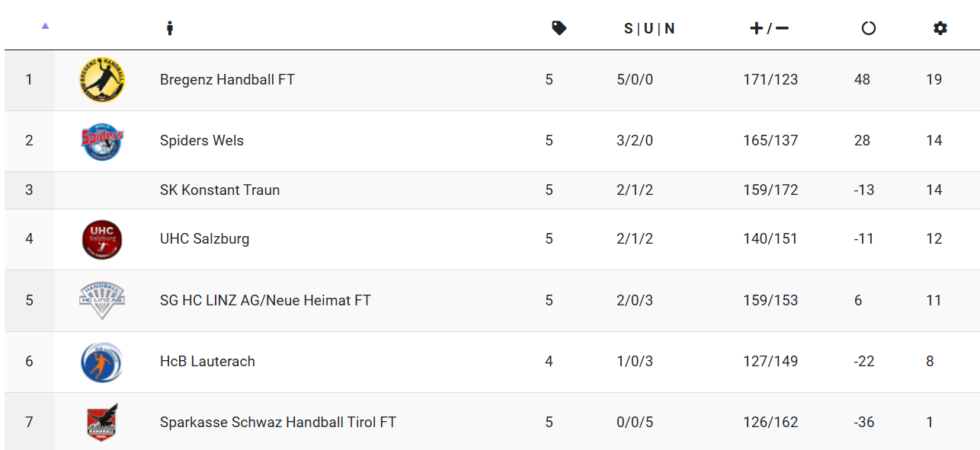980x450 pixels.
Task: Open Bregenz Handball FT team name
Action: [x=227, y=79]
